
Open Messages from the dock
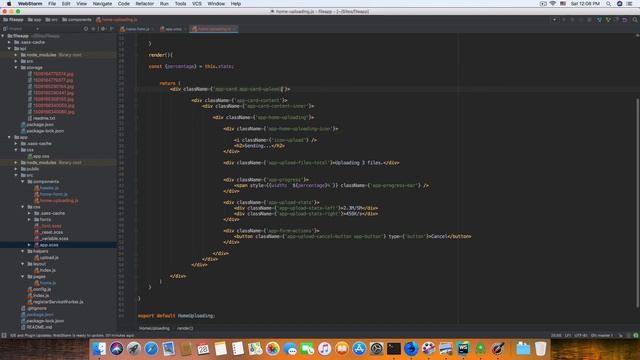click(290, 349)
